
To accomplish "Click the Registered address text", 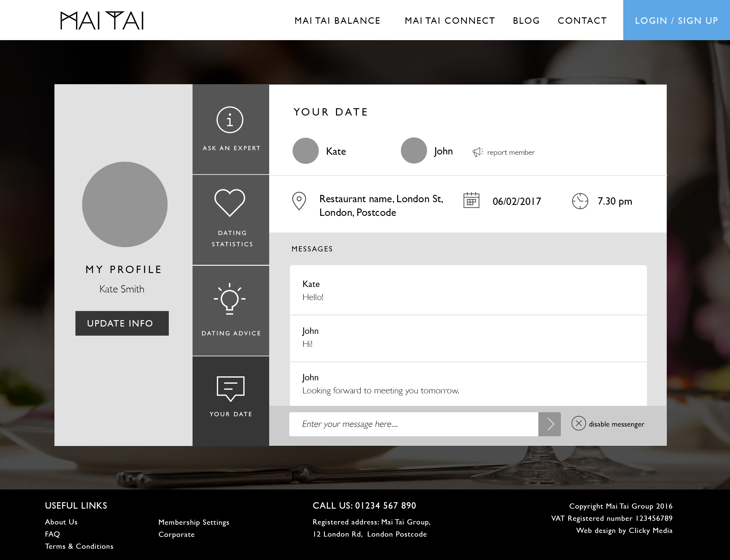I will click(x=371, y=528).
